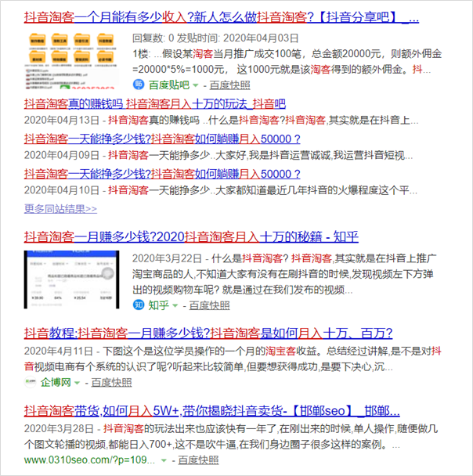Click snippet starting 2020年04月13日

click(222, 121)
